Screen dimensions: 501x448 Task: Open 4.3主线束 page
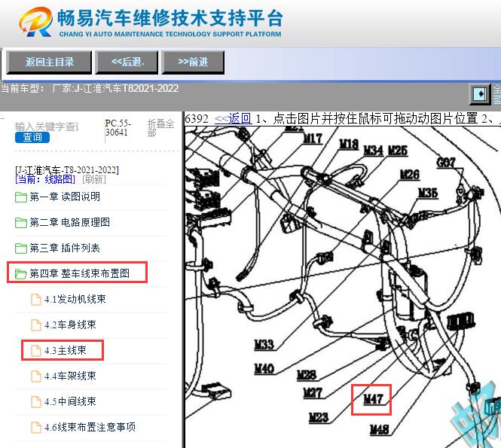66,350
